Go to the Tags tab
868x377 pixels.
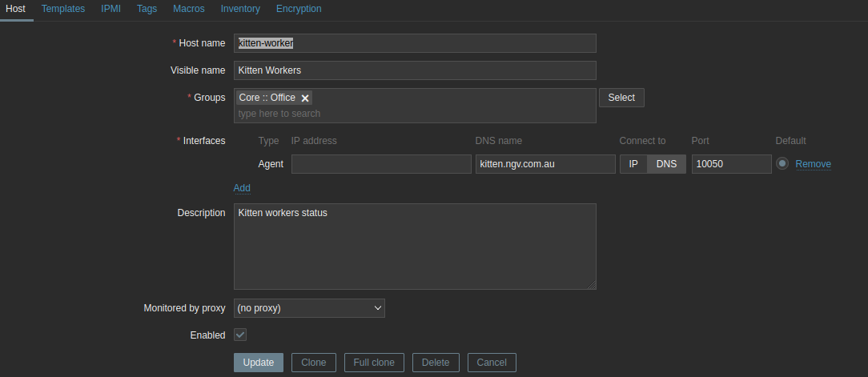[x=147, y=9]
